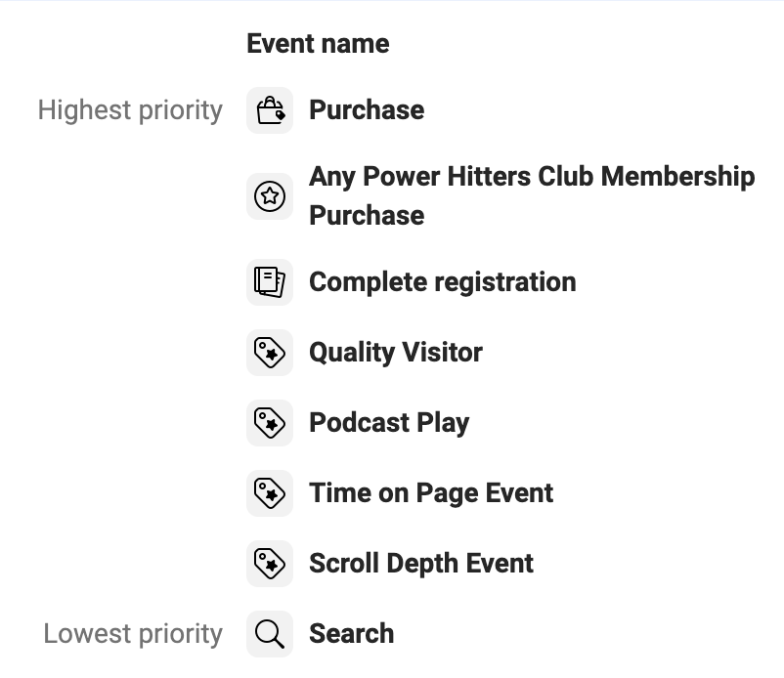Click the Time on Page Event tag icon

(x=269, y=493)
